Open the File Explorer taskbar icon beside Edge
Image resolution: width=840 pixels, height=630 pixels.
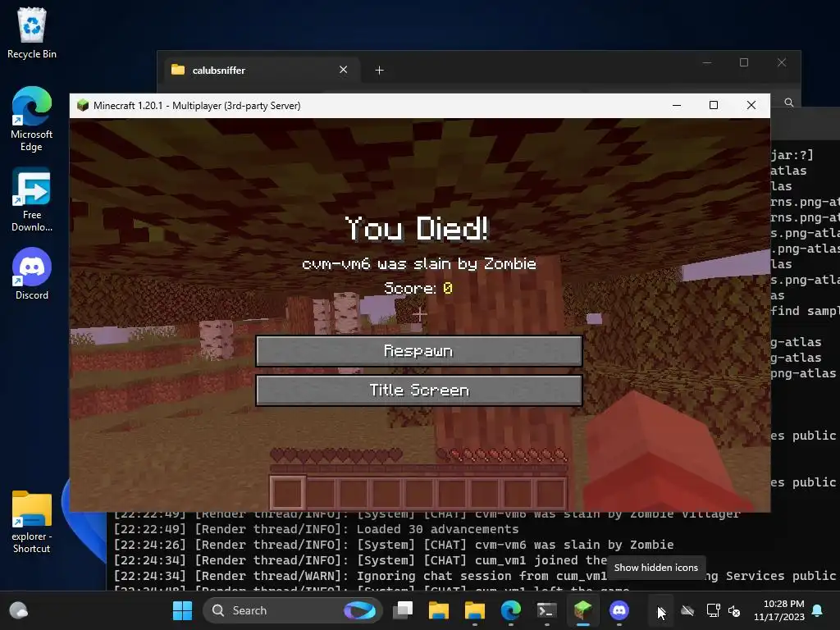[x=475, y=610]
